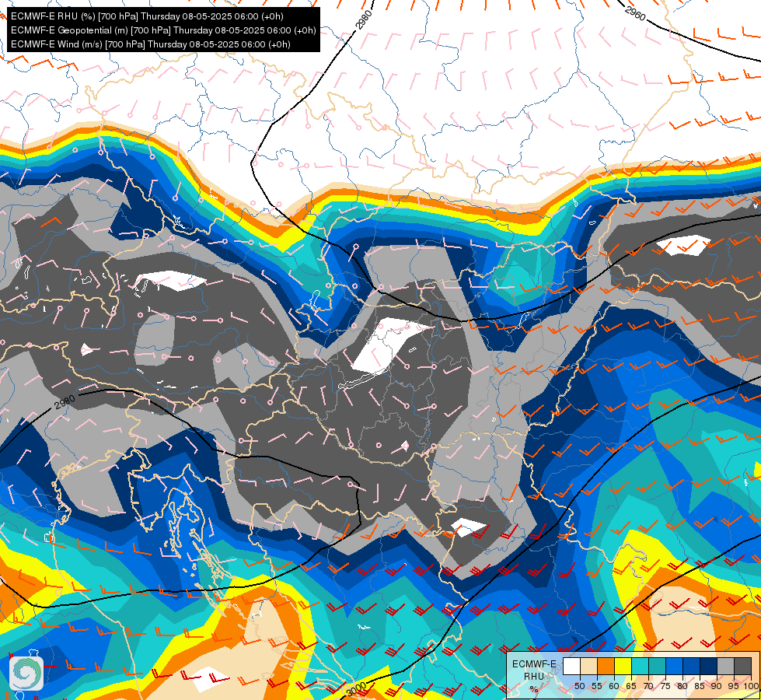
Task: Click the legend value 85
Action: (700, 686)
